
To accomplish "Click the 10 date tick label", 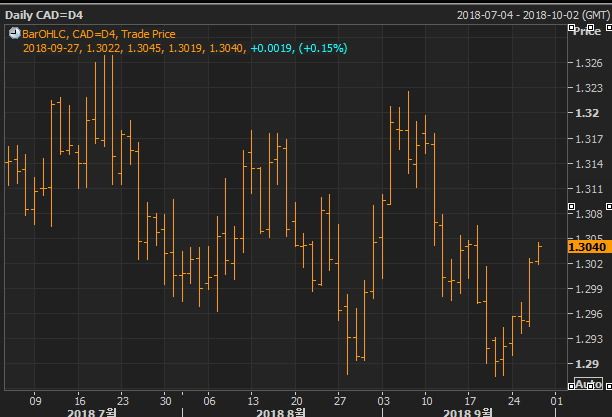I will pos(427,401).
